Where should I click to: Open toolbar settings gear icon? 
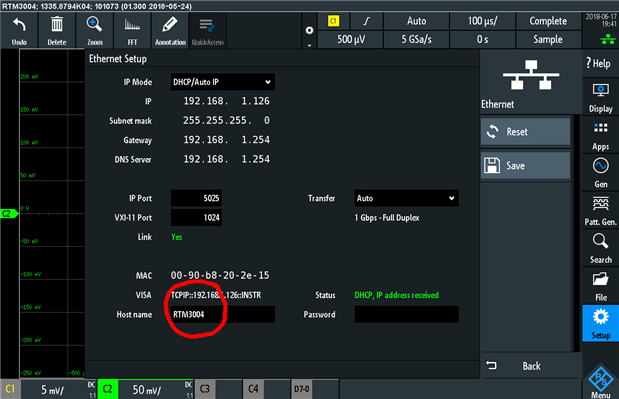click(x=310, y=30)
